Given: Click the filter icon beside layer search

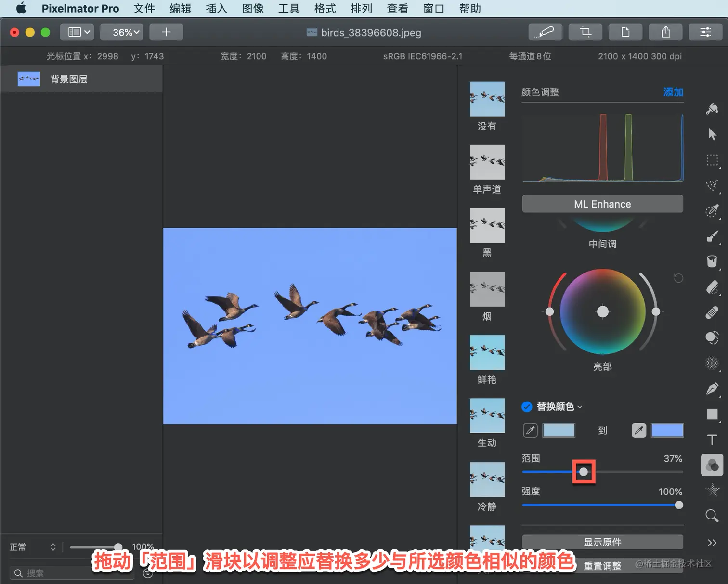Looking at the screenshot, I should (x=148, y=573).
